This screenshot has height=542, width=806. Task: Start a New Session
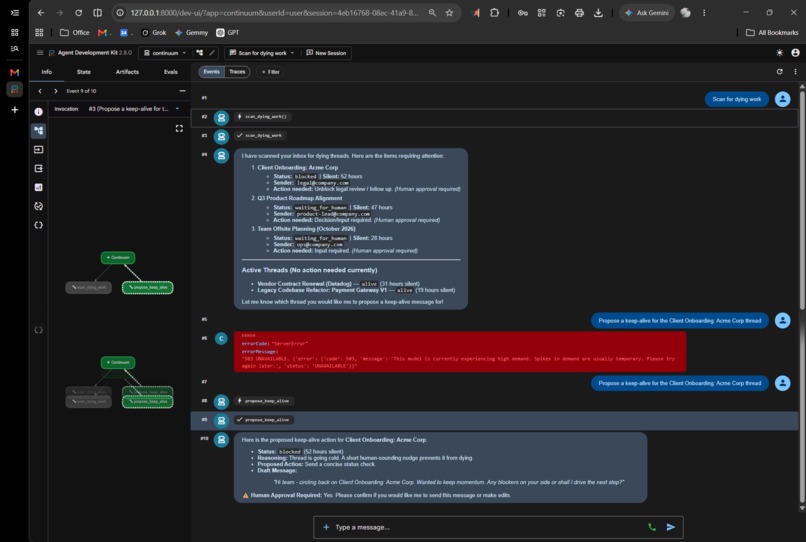[x=326, y=52]
